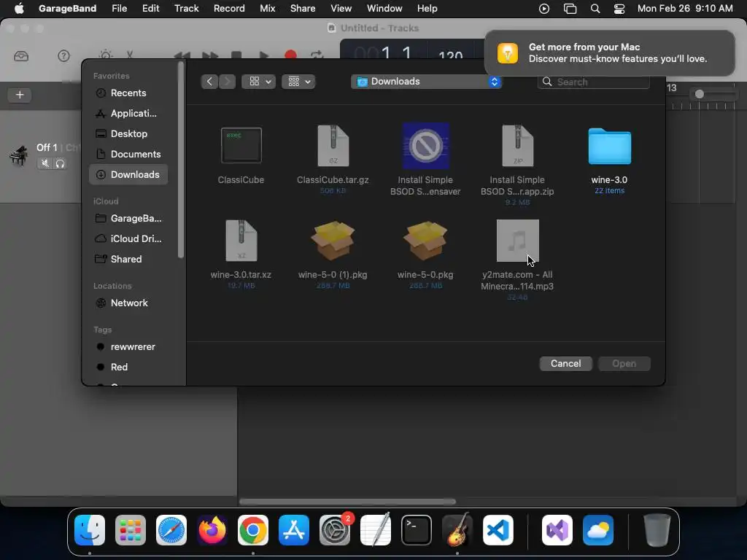The image size is (747, 560).
Task: Click the Cancel button
Action: point(565,363)
